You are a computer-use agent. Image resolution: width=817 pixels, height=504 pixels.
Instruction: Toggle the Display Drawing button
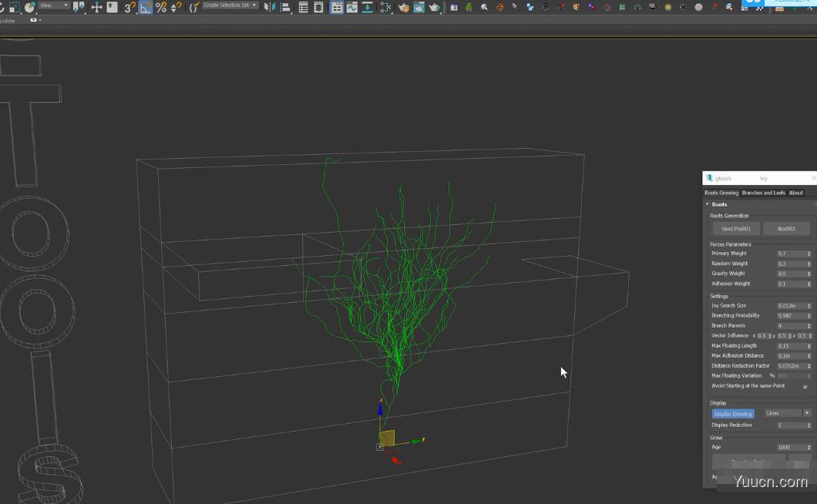click(x=732, y=414)
